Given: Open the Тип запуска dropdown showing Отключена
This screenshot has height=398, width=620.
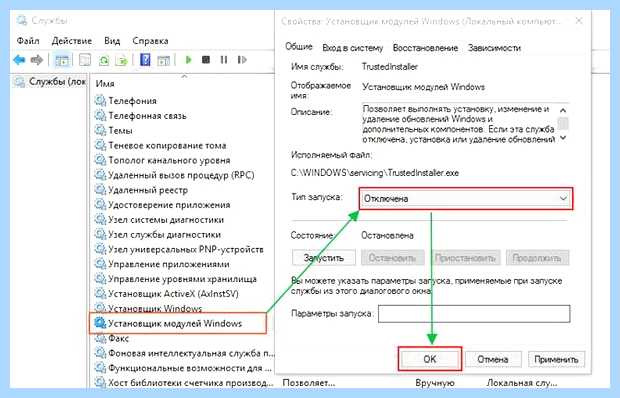Looking at the screenshot, I should 466,198.
